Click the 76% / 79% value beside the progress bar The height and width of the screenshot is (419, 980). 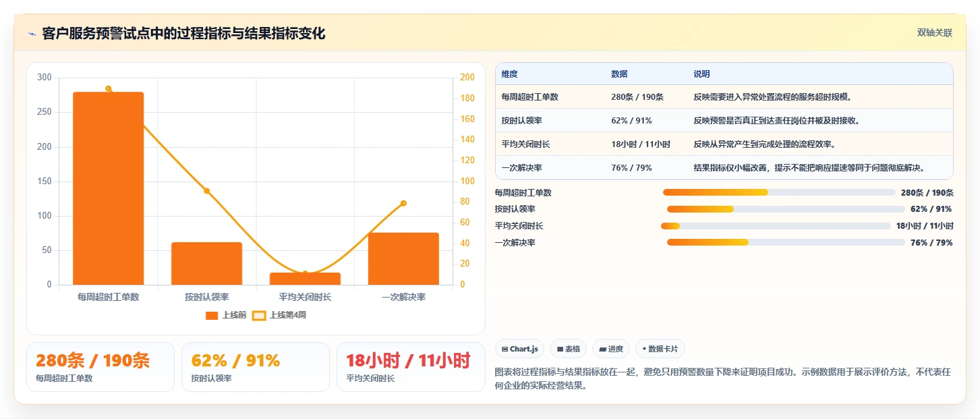point(931,243)
